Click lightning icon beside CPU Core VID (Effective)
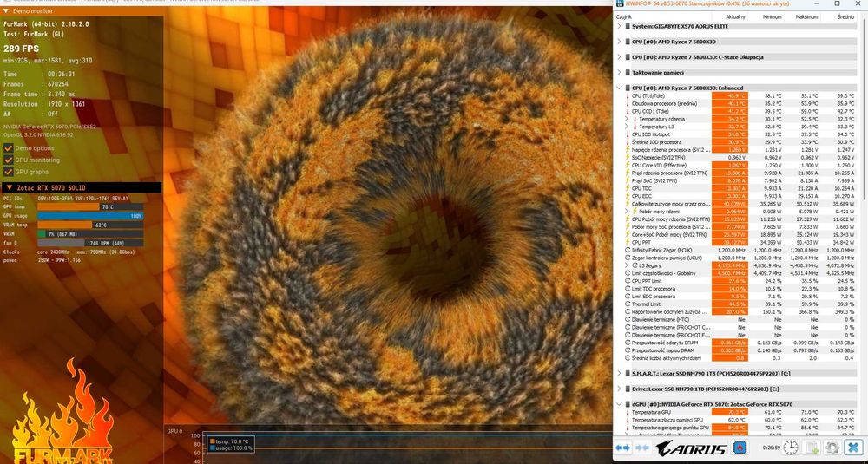868x464 pixels. pyautogui.click(x=628, y=166)
